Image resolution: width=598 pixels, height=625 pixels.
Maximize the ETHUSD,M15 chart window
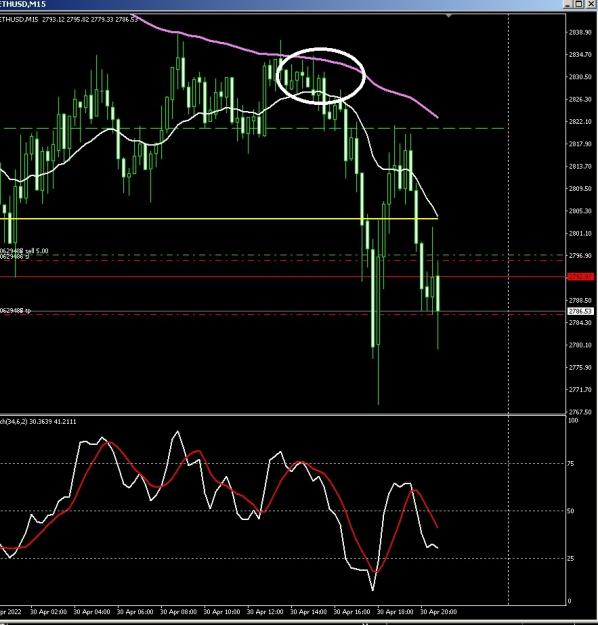(579, 4)
